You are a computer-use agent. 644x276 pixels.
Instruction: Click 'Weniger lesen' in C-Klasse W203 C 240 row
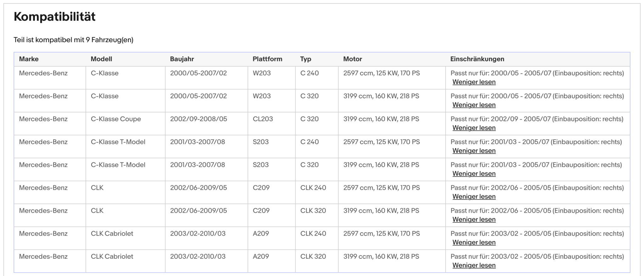474,82
